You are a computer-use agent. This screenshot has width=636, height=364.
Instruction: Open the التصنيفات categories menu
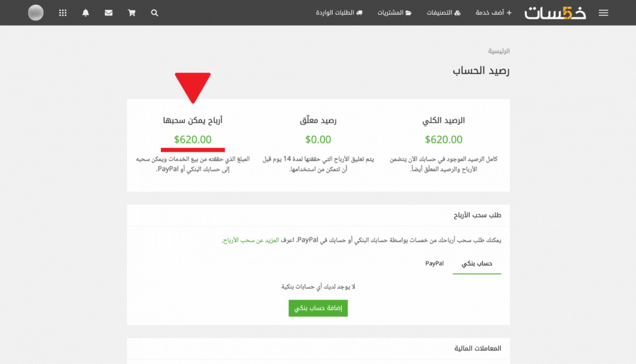coord(444,13)
